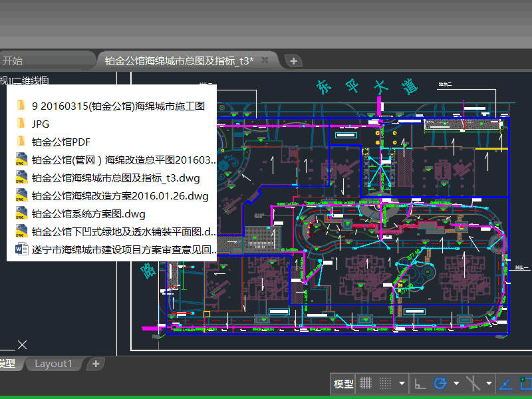Viewport: 532px width, 399px height.
Task: Add a new layout with plus tab
Action: click(x=96, y=364)
